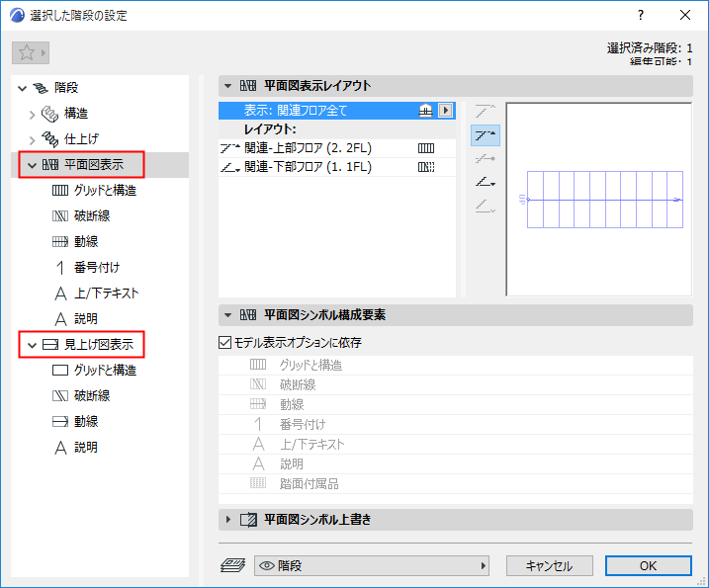
Task: Open グリッドと構造 under 見上げ図表示
Action: pos(105,371)
